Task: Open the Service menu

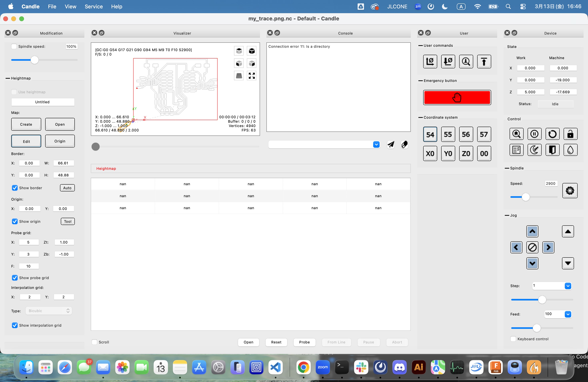Action: [x=93, y=6]
